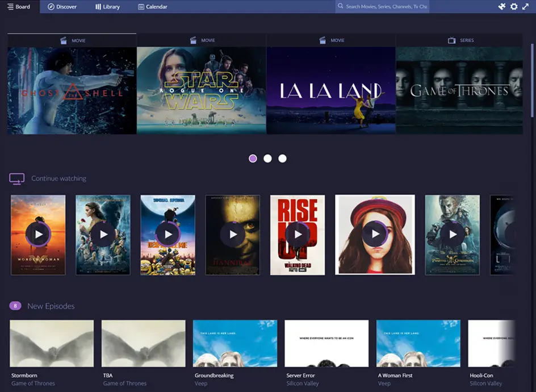Open the settings gear icon

click(514, 7)
